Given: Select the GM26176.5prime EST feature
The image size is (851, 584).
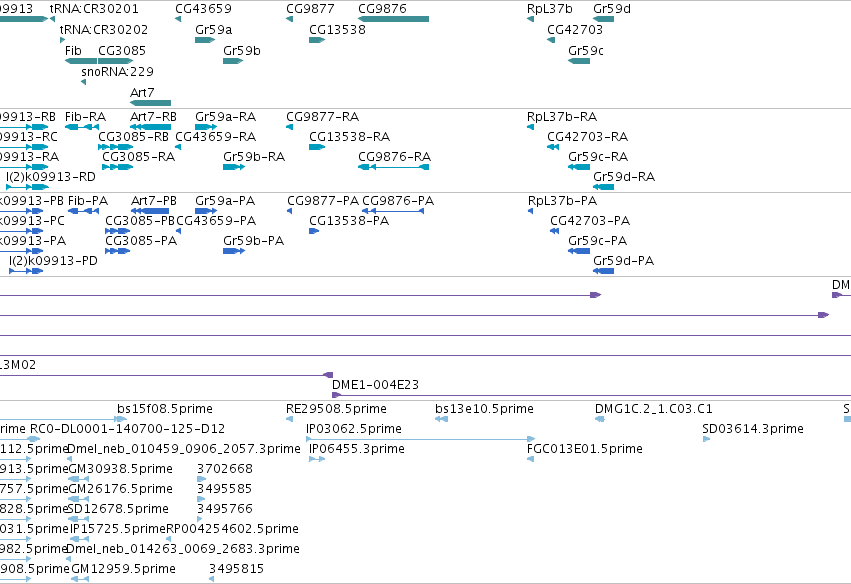Looking at the screenshot, I should (79, 499).
